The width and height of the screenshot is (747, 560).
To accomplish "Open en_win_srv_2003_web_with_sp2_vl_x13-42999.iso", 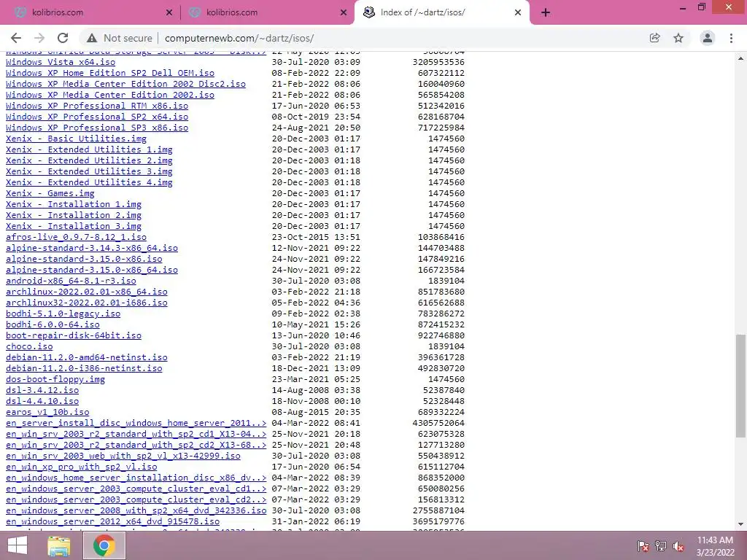I will tap(123, 456).
